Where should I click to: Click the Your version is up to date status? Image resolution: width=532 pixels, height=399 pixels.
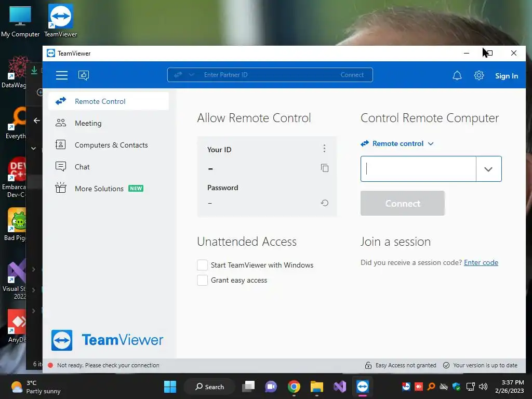(480, 365)
